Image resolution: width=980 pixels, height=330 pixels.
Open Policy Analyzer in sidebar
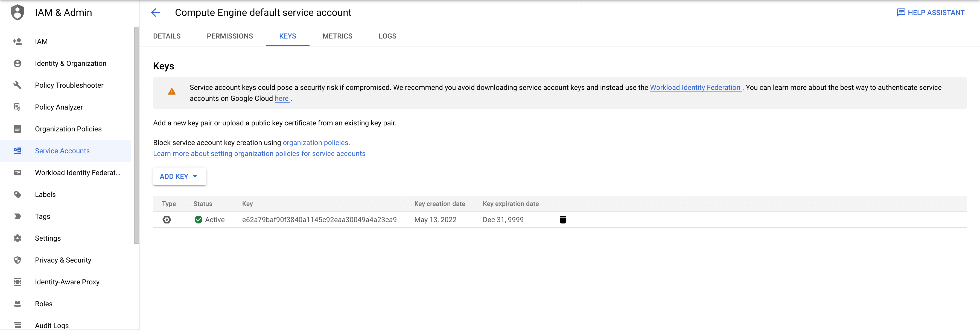[59, 107]
